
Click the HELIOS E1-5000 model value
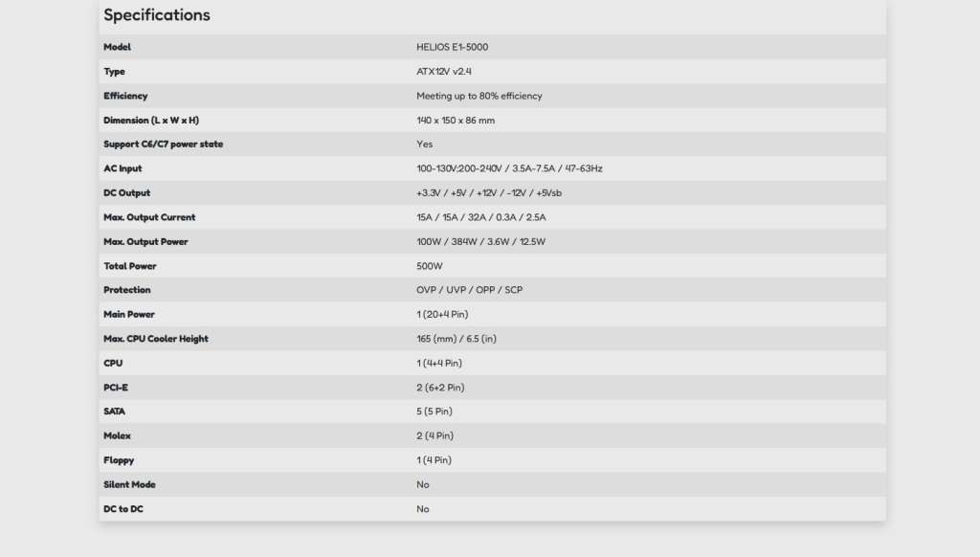point(453,47)
